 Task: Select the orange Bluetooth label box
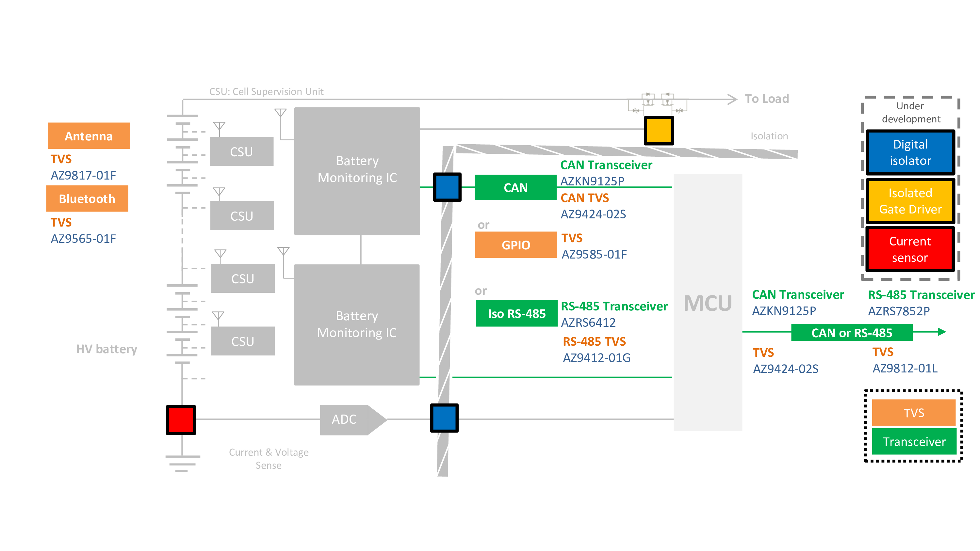(x=87, y=198)
